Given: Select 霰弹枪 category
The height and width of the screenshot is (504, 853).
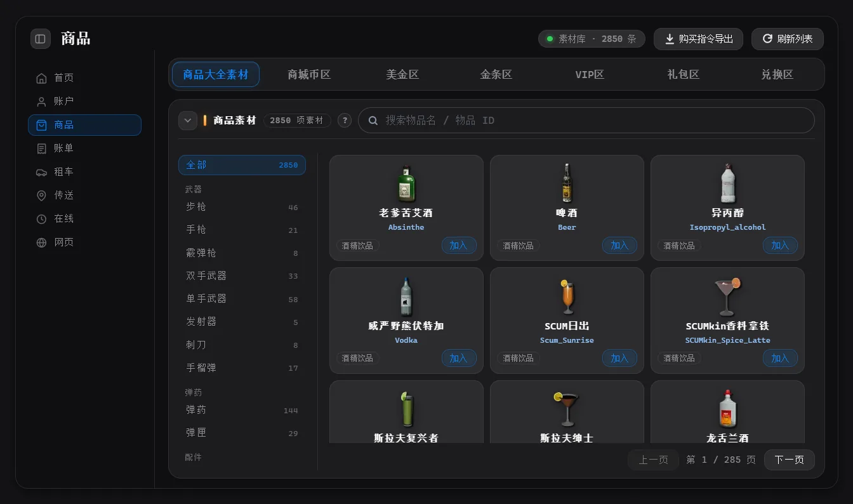Looking at the screenshot, I should click(242, 253).
